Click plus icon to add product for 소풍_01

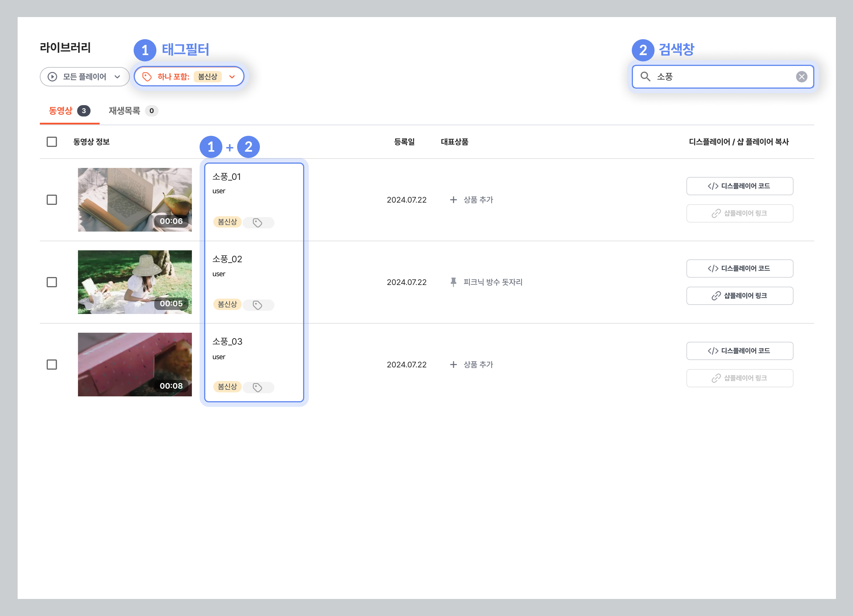pos(454,199)
